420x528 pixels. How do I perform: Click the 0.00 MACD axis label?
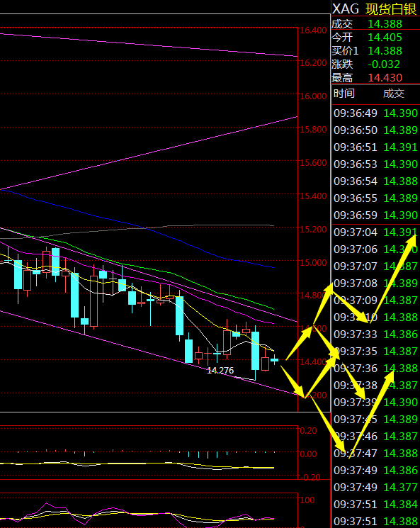[308, 454]
